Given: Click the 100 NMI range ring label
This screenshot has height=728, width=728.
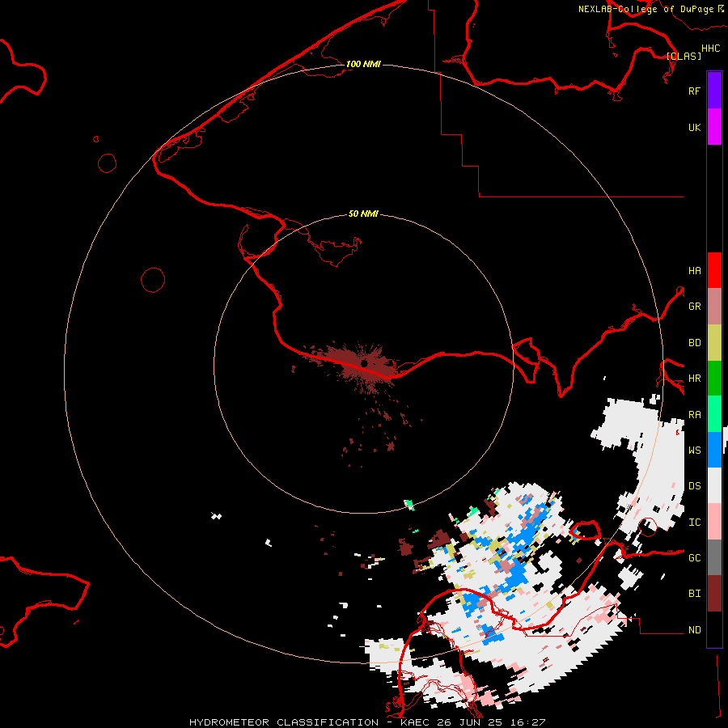Looking at the screenshot, I should click(363, 64).
